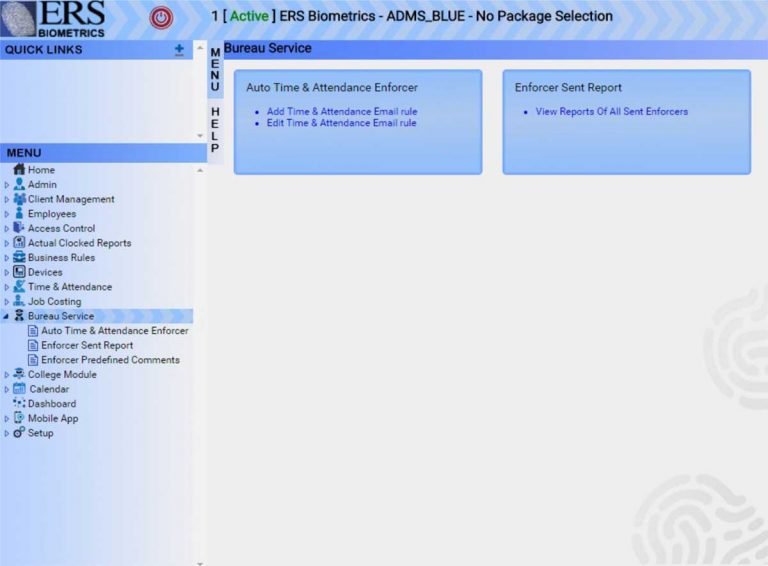
Task: Expand the Actual Clocked Reports node
Action: pos(6,243)
